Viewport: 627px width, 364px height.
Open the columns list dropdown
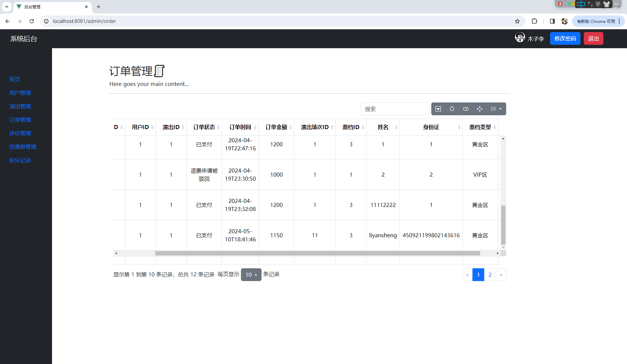[496, 109]
